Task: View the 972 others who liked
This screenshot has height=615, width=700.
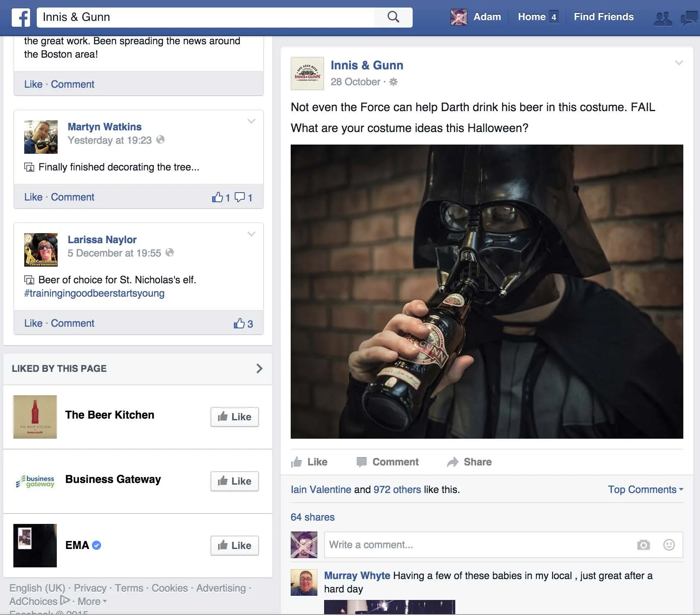Action: point(397,490)
